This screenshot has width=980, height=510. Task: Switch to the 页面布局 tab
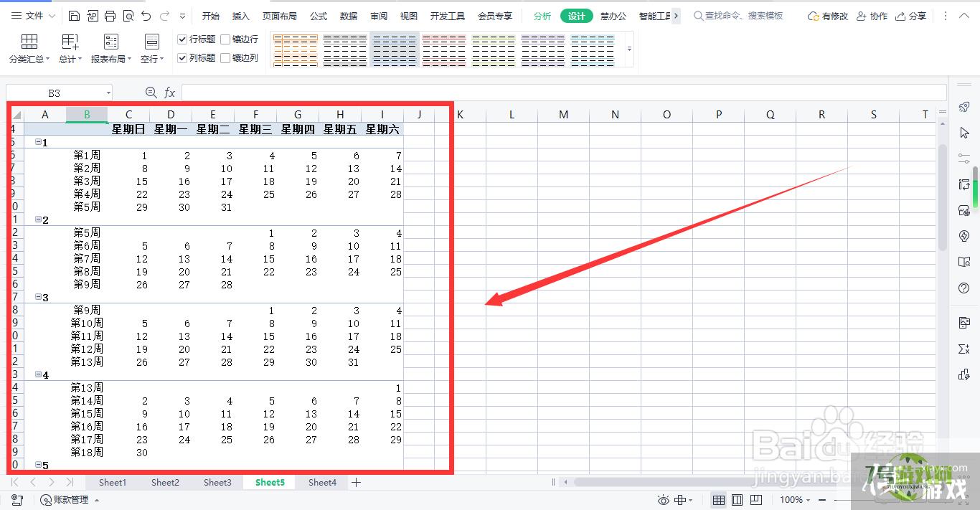point(280,16)
